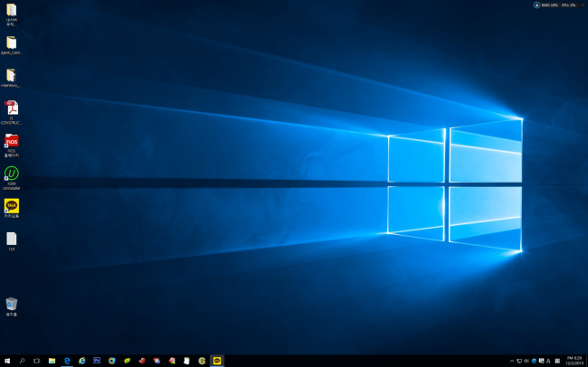Select the Agent_Cert folder on desktop
This screenshot has width=588, height=367.
12,44
